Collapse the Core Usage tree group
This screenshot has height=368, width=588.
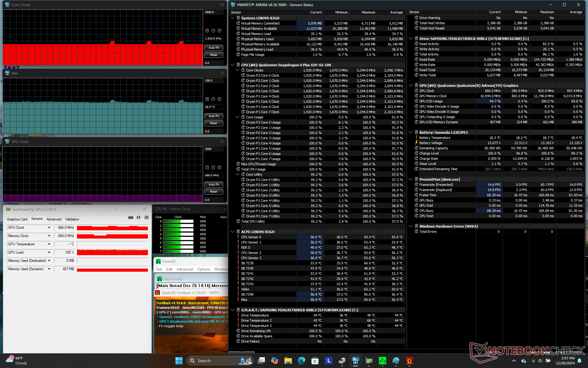pyautogui.click(x=237, y=117)
